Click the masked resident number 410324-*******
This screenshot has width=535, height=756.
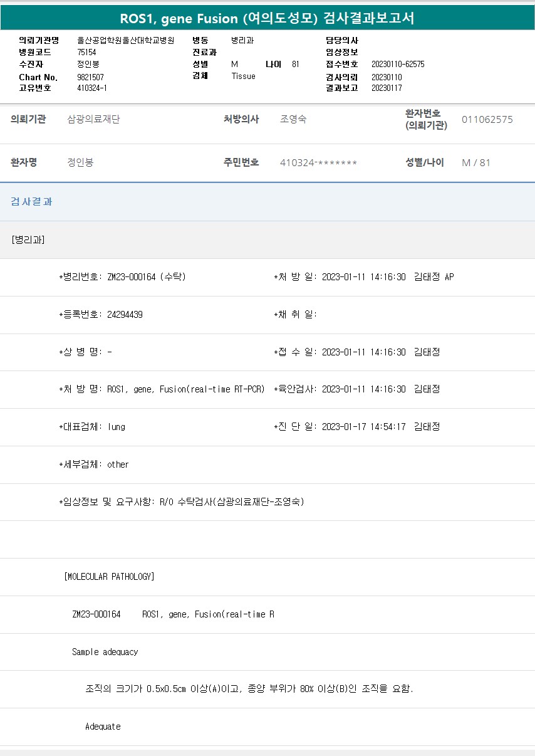(318, 163)
